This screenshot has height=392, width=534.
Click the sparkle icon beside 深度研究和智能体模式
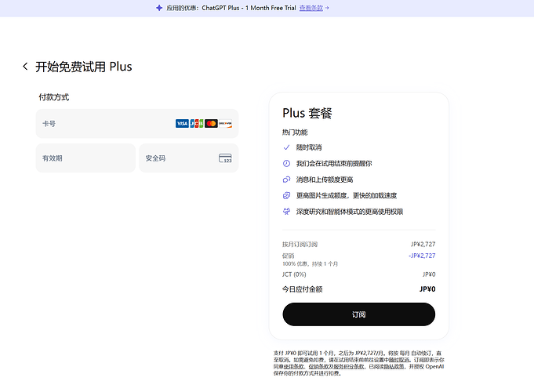(x=286, y=212)
